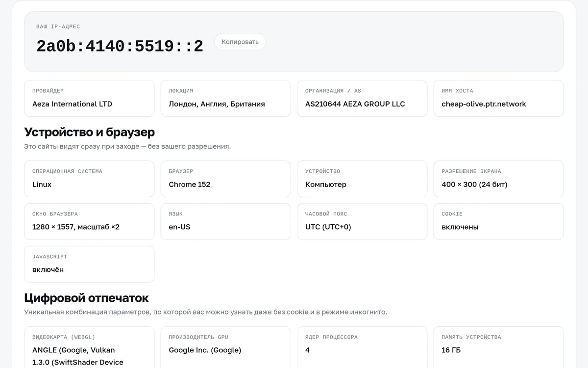Screen dimensions: 588x368
Task: Click the Операционная система Linux card
Action: [x=89, y=179]
